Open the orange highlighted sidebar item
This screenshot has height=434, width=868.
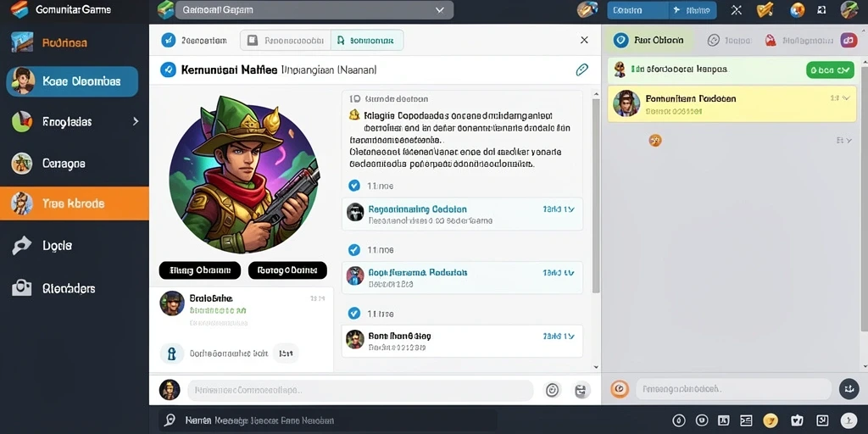(75, 203)
